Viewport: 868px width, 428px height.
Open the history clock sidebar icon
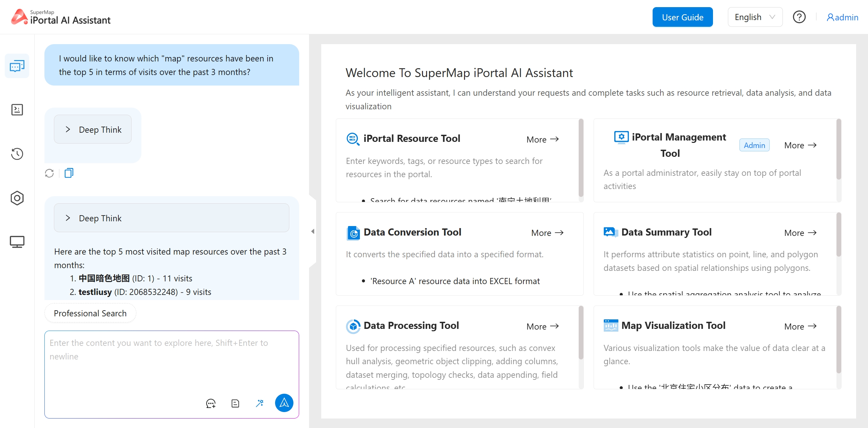coord(17,154)
